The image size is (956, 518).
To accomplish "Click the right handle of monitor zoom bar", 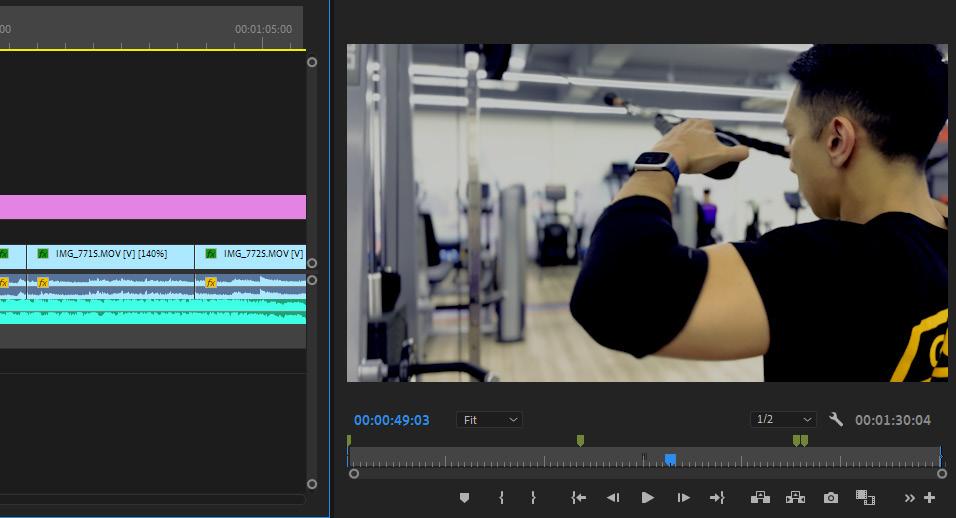I will tap(941, 474).
